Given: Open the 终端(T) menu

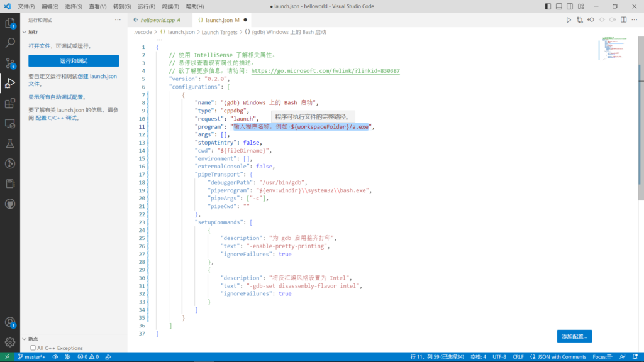Looking at the screenshot, I should coord(169,6).
